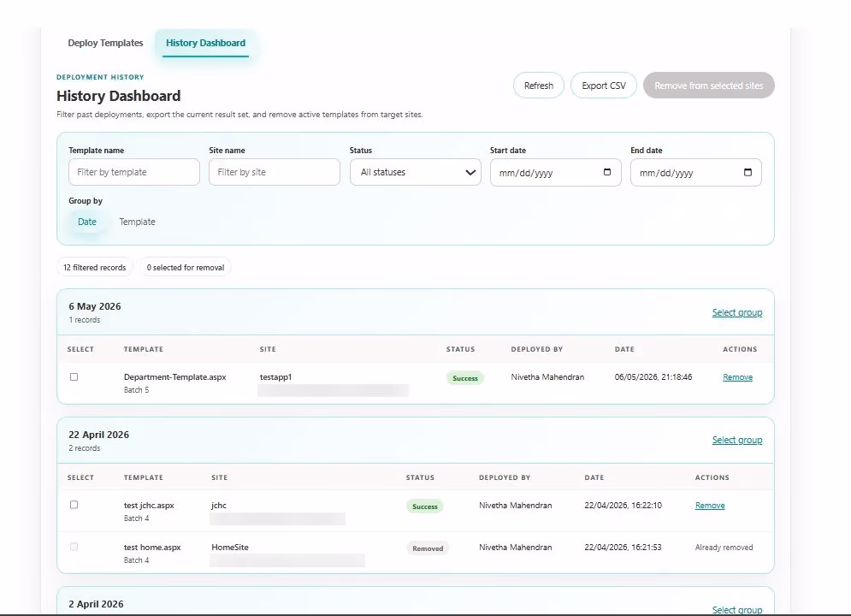
Task: Click the HomeSite site name
Action: 230,548
